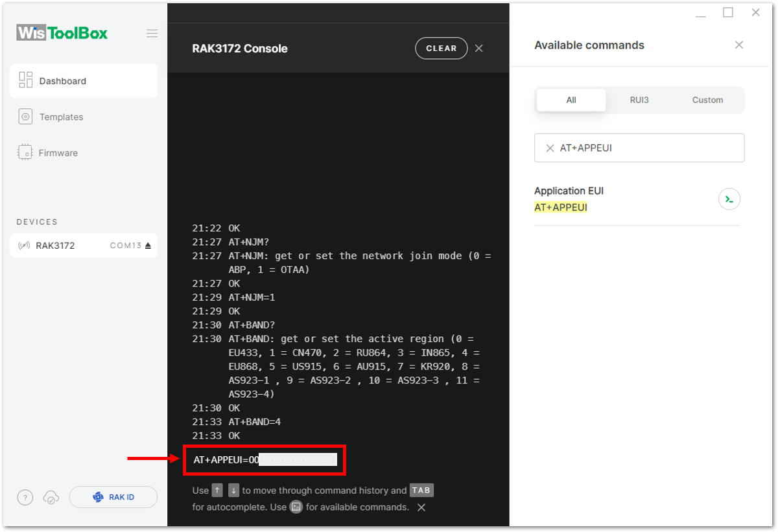
Task: Click the RAK3172 Console title
Action: (x=240, y=49)
